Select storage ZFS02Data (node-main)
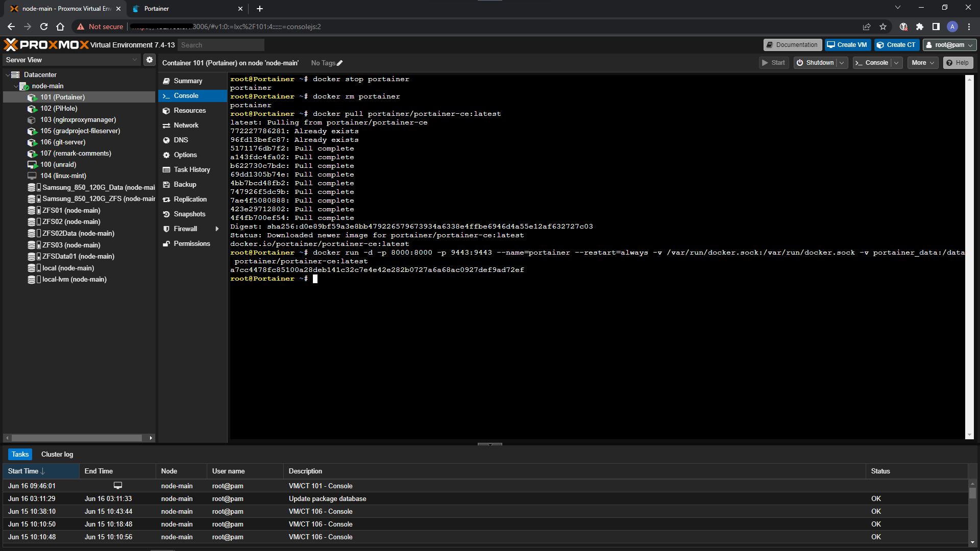 (x=78, y=233)
